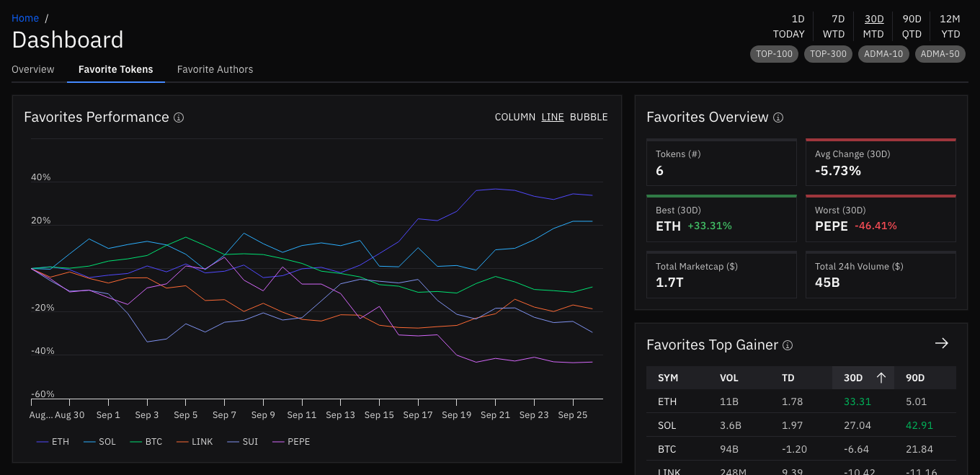
Task: Click Dashboard page title
Action: point(68,40)
